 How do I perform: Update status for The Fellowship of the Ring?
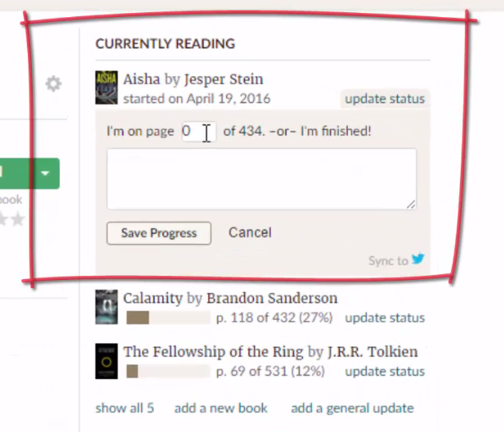point(385,372)
